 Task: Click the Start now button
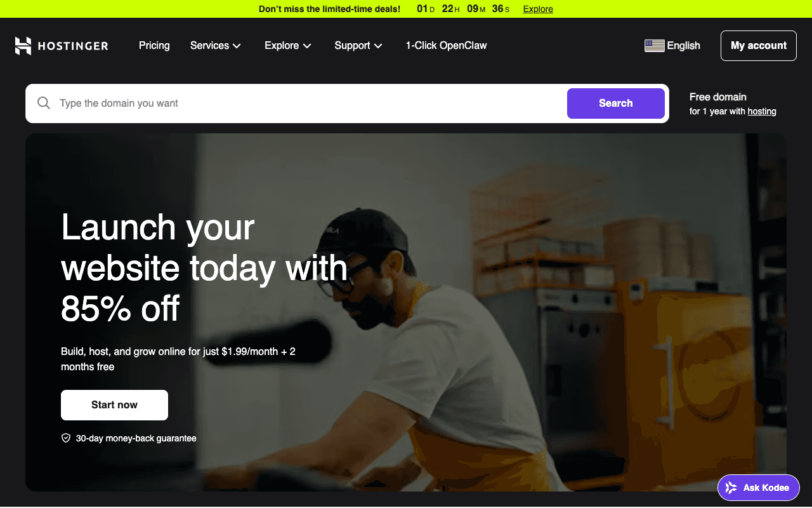[114, 405]
